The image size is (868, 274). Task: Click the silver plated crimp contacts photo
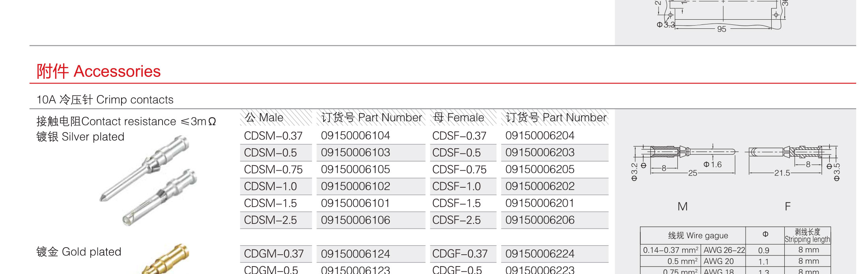[149, 181]
